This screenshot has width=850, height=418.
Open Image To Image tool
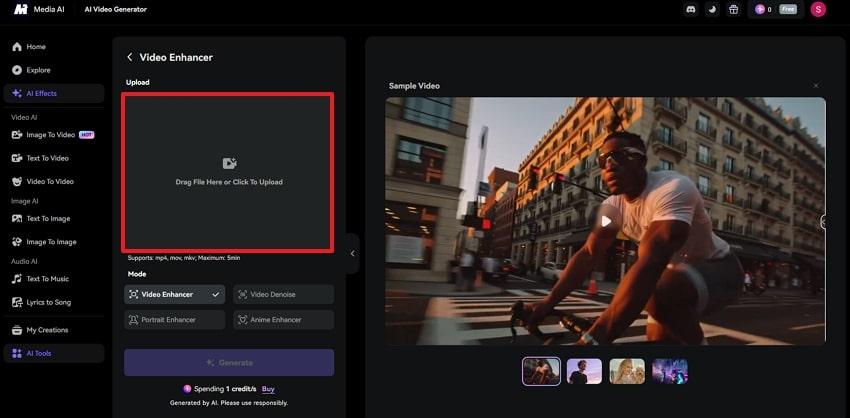[54, 242]
